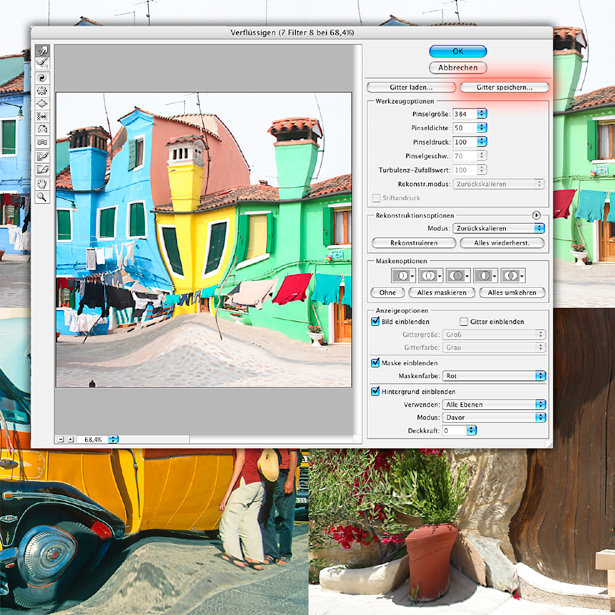Select the Freeze Mask tool
Image resolution: width=615 pixels, height=615 pixels.
pos(43,157)
